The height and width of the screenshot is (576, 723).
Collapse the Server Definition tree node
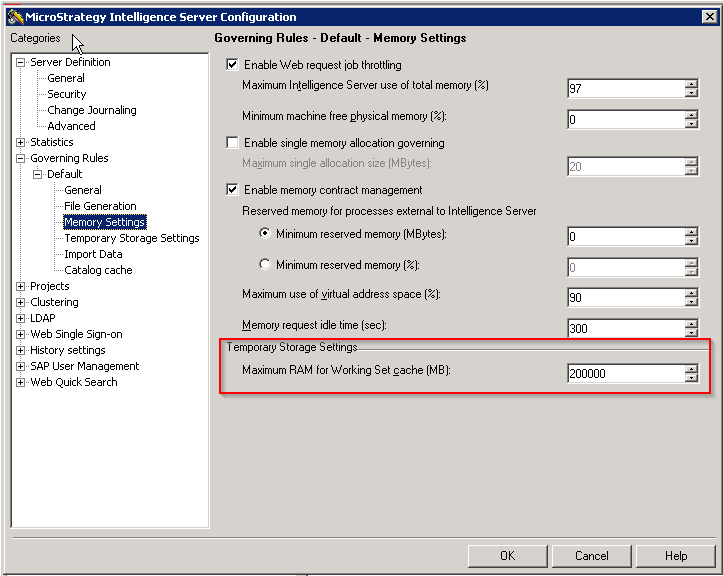(x=21, y=62)
